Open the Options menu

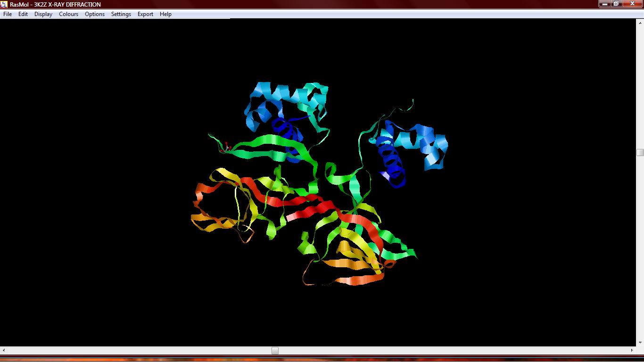coord(94,14)
